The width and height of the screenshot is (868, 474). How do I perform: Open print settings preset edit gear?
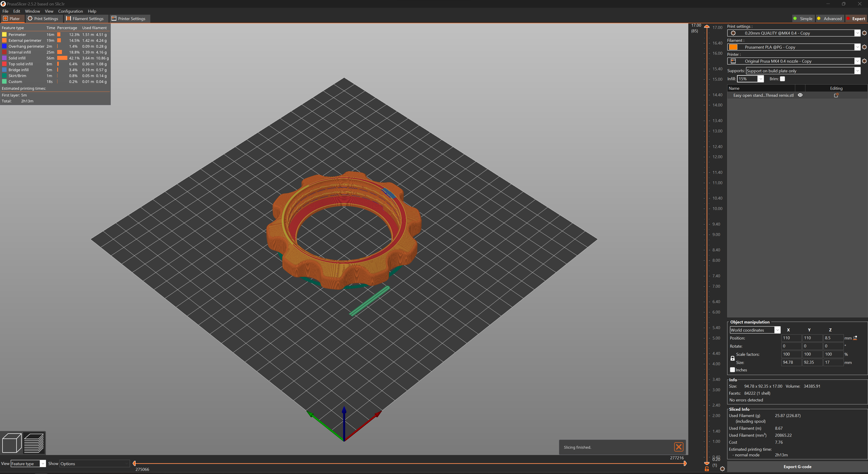[x=864, y=33]
